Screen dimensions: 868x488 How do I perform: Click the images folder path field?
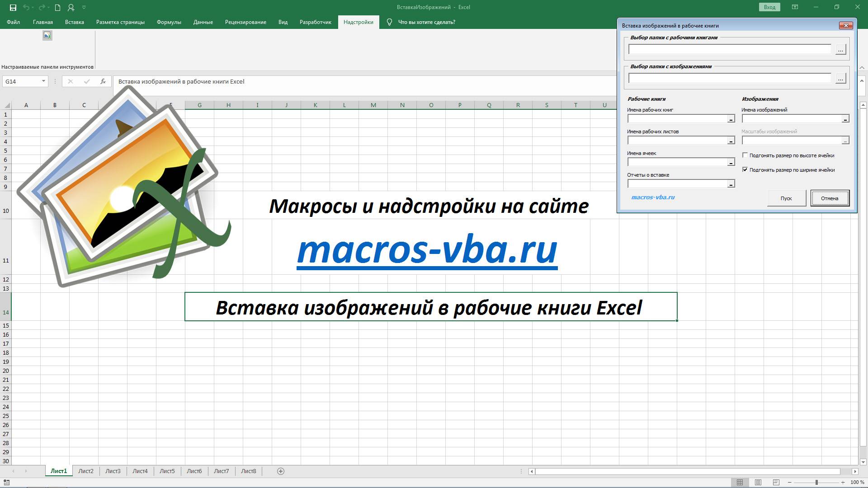[x=730, y=79]
